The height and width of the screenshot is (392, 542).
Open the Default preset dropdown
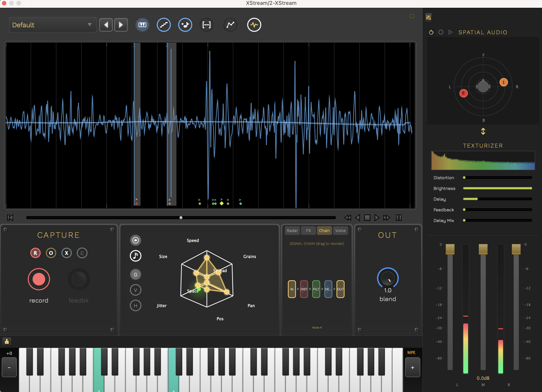[x=52, y=25]
